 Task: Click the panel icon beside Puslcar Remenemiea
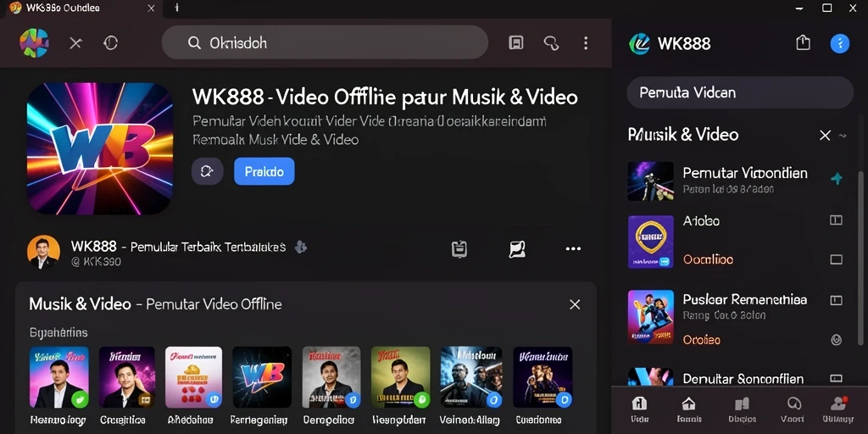[836, 301]
